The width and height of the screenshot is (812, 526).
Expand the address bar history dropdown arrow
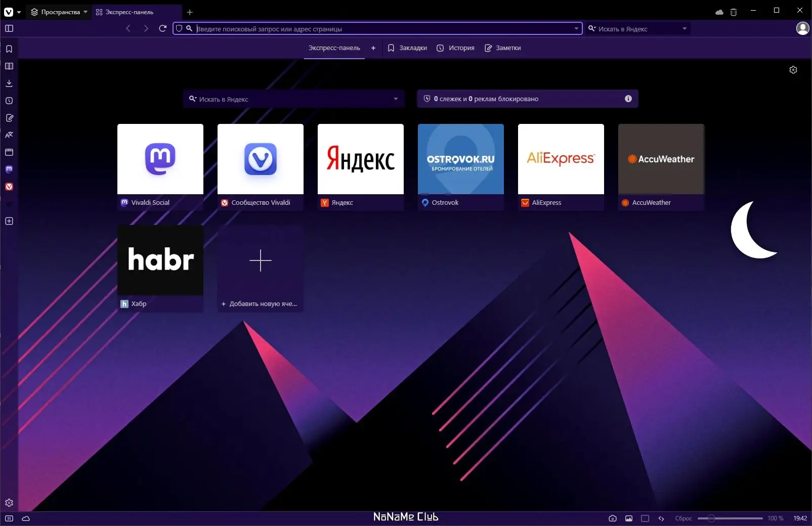click(x=576, y=29)
